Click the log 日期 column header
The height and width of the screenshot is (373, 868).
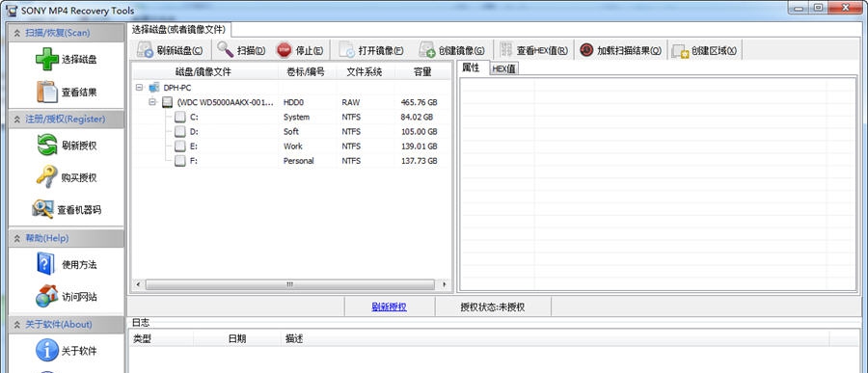pos(237,338)
